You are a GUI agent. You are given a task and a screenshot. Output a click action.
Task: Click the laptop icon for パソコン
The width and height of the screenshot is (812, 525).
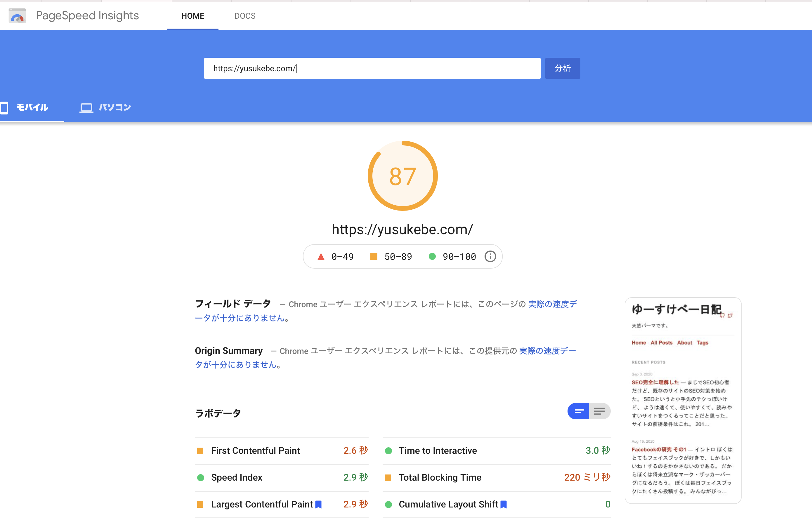(86, 108)
